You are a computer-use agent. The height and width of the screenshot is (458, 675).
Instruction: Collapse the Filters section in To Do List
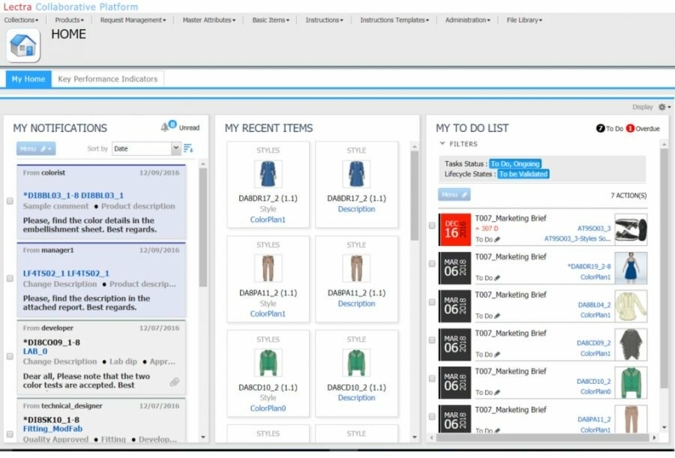tap(443, 144)
